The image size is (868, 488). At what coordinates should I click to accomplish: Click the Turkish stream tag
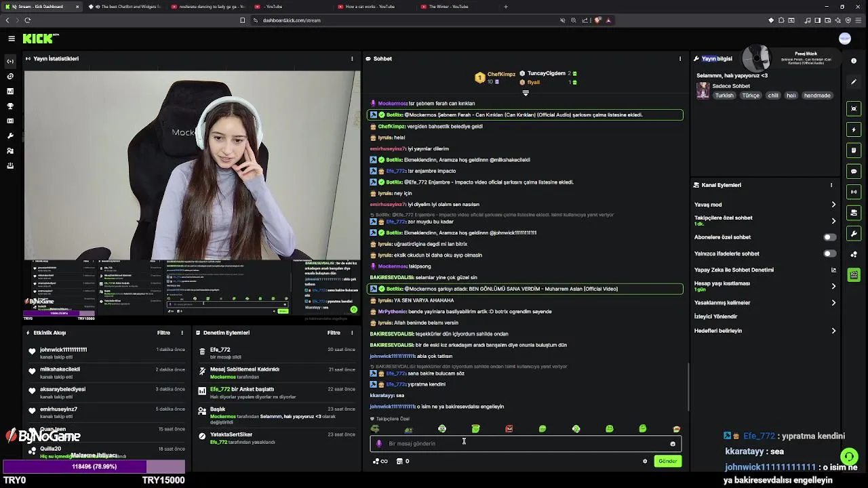[x=724, y=96]
